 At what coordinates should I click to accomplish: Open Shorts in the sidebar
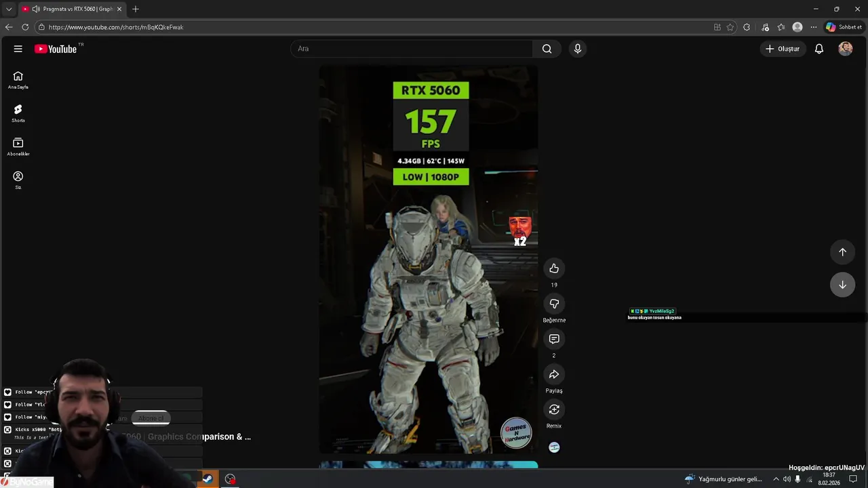pos(18,113)
